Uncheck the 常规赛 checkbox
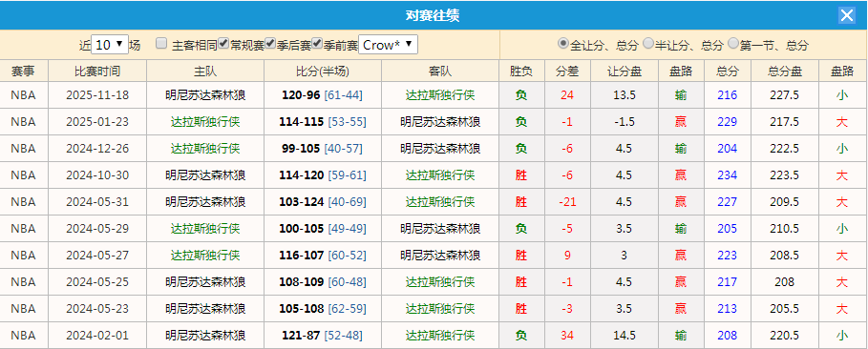Screen dimensions: 868x349 [x=223, y=43]
